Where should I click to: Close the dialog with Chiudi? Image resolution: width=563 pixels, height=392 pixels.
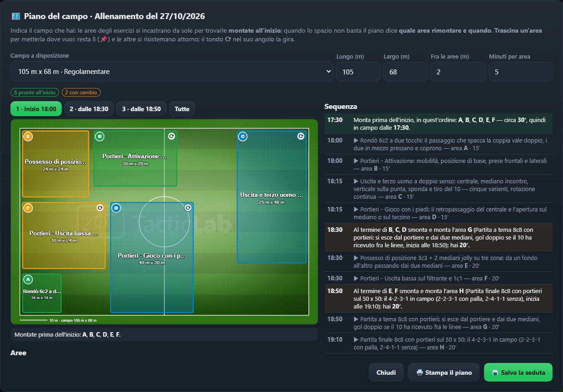coord(386,372)
